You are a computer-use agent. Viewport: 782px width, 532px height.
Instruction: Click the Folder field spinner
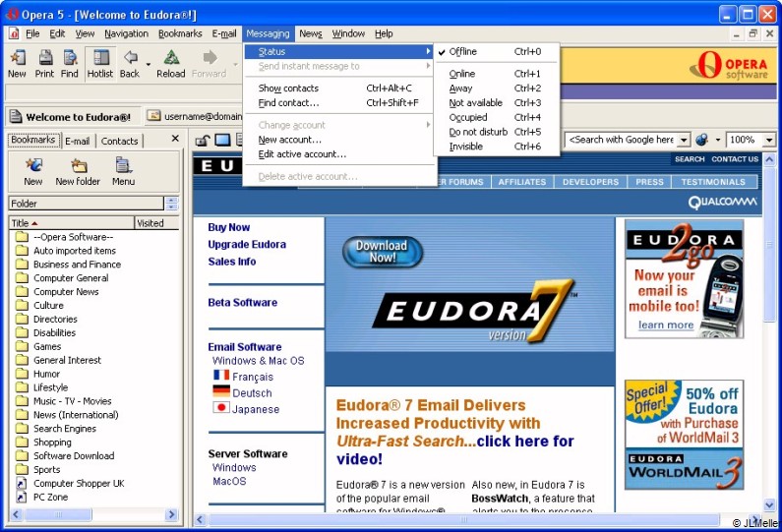(x=171, y=204)
